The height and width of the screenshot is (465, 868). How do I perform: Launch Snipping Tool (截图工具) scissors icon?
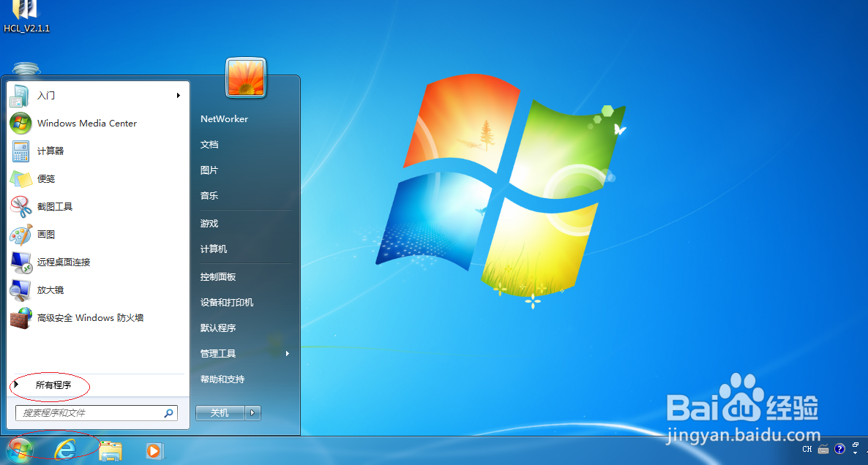21,206
